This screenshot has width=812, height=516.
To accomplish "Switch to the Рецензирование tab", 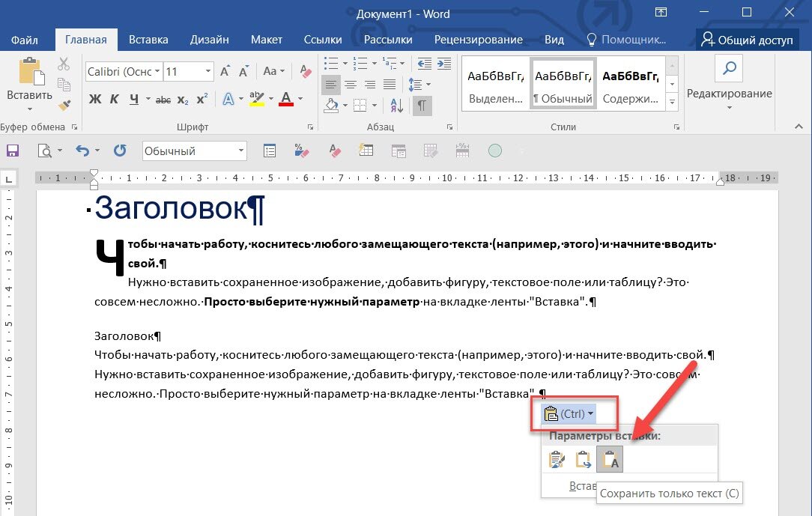I will (x=479, y=40).
